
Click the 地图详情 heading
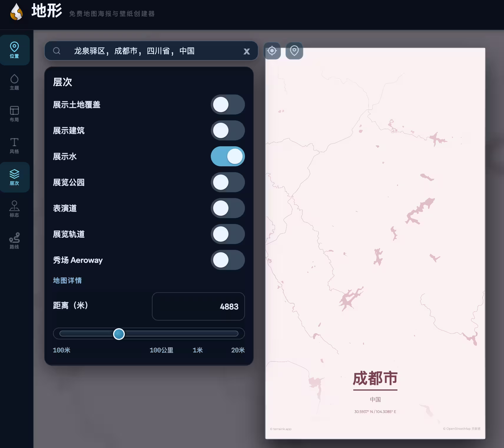point(67,281)
